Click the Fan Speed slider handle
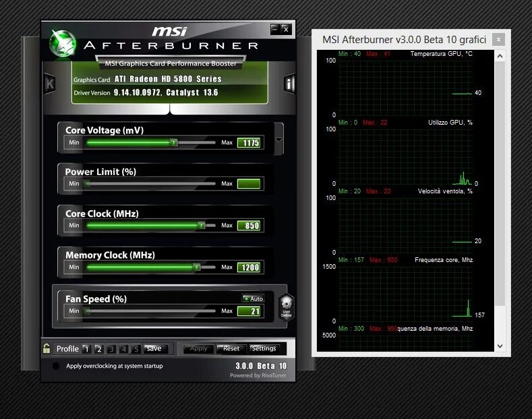Image resolution: width=532 pixels, height=419 pixels. [87, 311]
